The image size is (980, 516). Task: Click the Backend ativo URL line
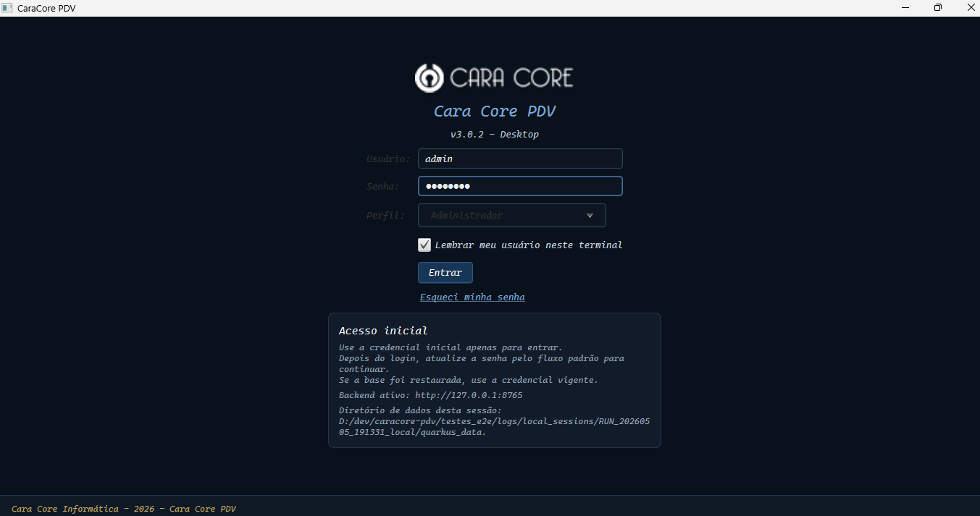point(430,396)
